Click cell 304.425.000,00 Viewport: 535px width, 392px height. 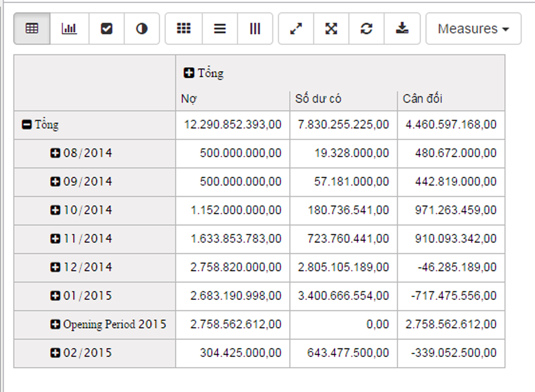(241, 352)
